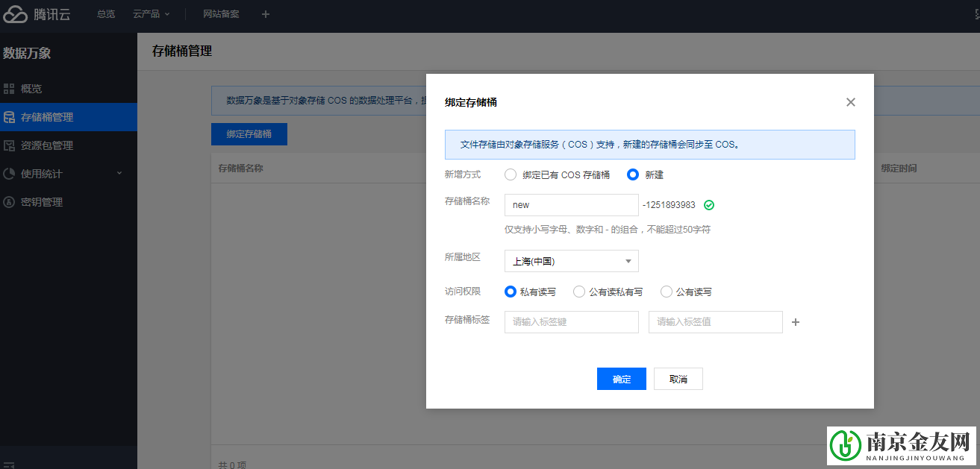Click the plus icon to add another tag

pos(796,321)
